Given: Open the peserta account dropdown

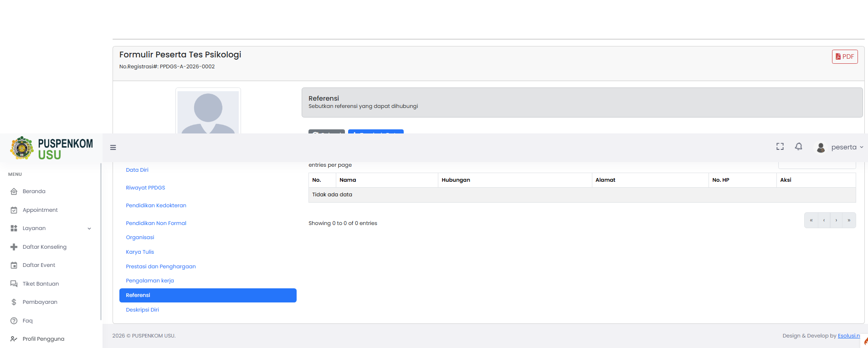Looking at the screenshot, I should (847, 147).
